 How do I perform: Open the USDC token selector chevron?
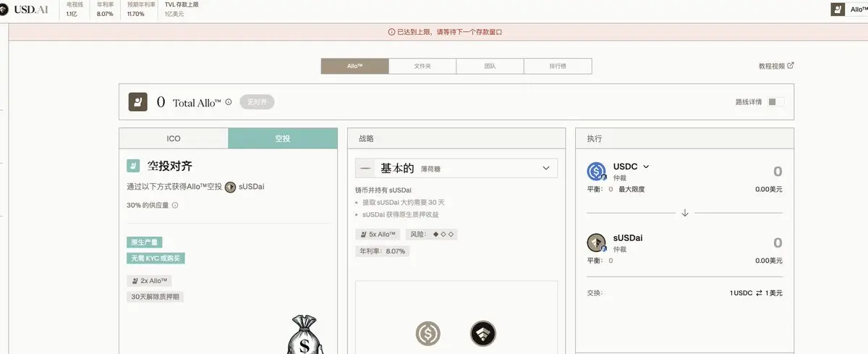coord(646,167)
